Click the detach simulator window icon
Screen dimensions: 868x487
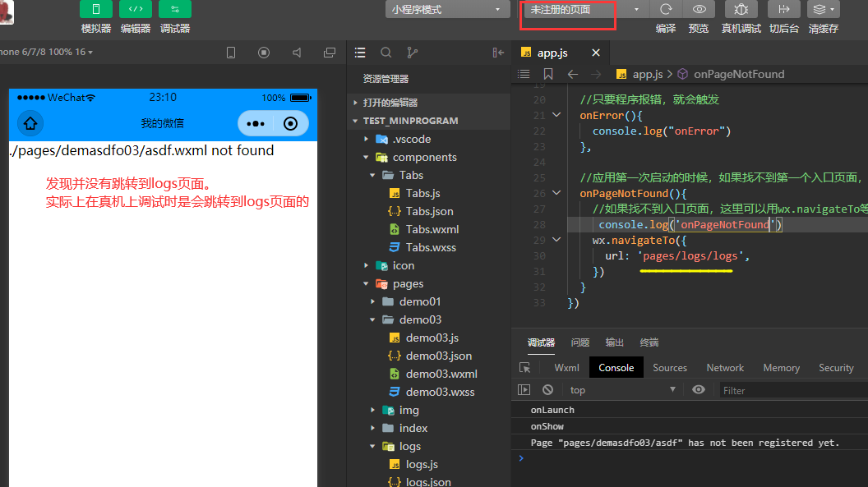click(330, 53)
